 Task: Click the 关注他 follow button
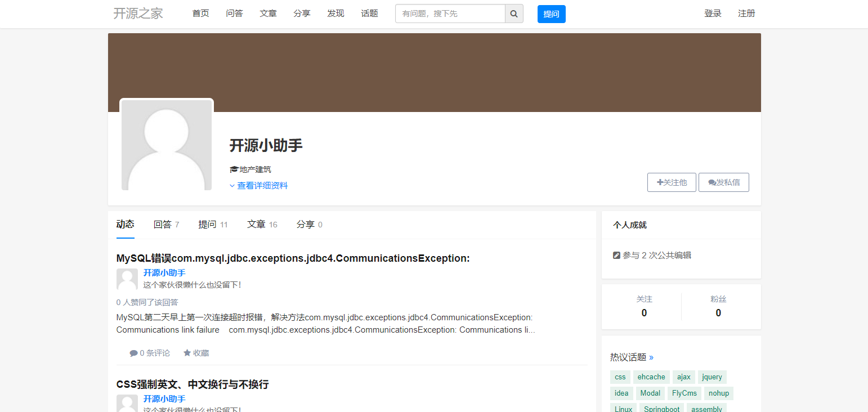672,182
